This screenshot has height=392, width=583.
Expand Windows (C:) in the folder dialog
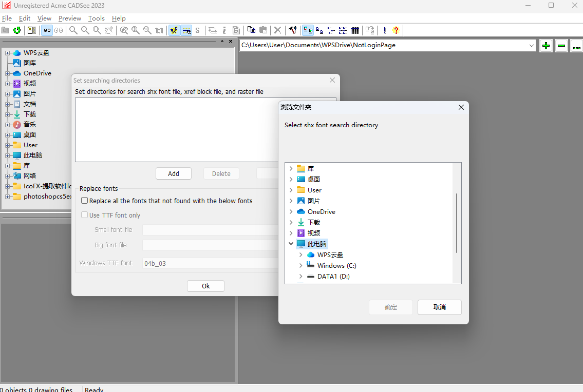(x=300, y=265)
